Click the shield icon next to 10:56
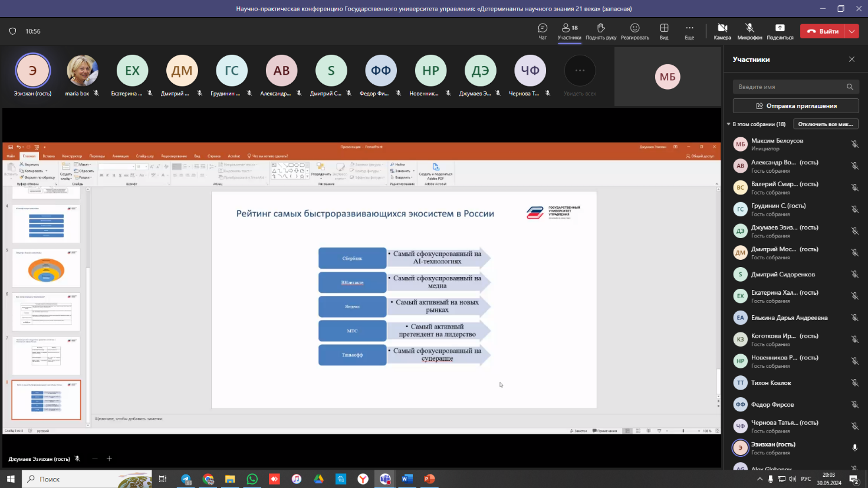 (13, 31)
